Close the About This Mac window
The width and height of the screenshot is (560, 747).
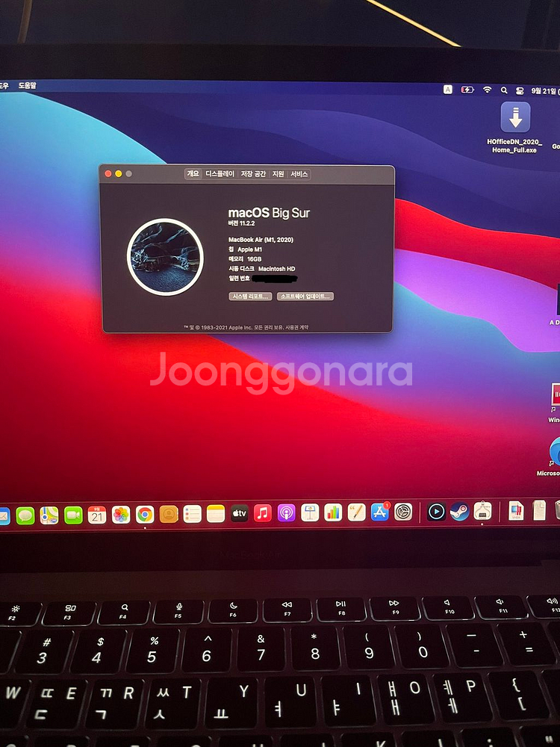tap(108, 174)
